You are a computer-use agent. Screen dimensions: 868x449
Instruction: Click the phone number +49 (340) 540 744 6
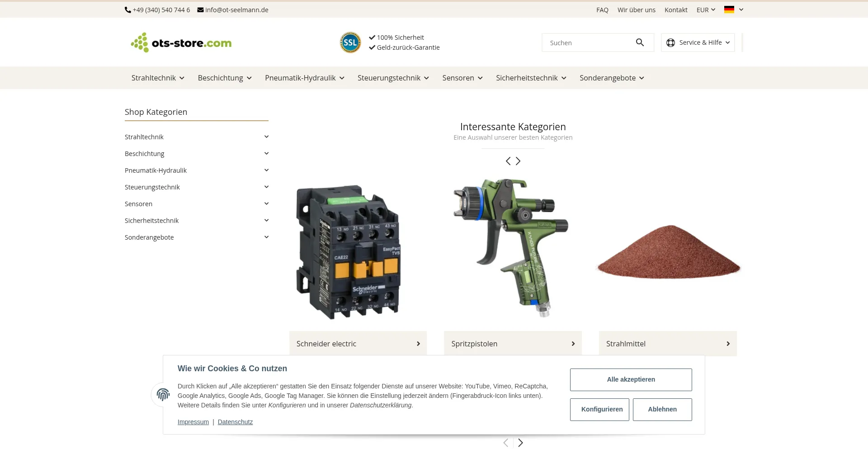pos(157,10)
